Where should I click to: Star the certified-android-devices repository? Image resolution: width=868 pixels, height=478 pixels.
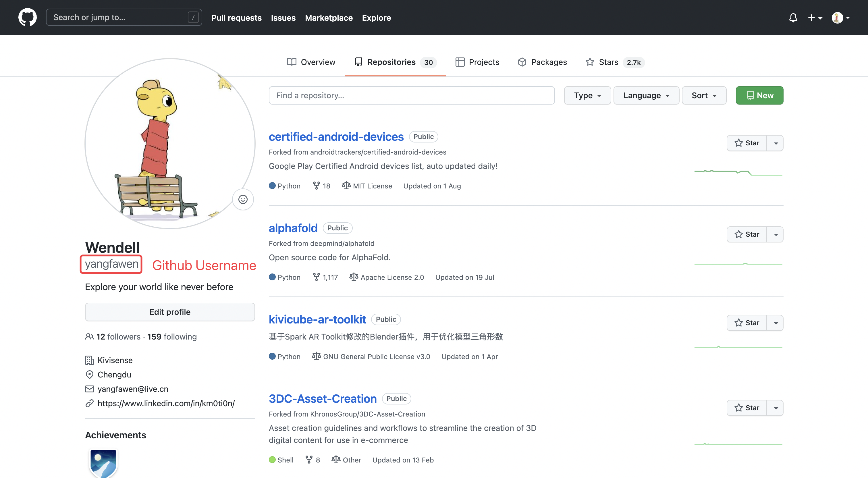(747, 143)
